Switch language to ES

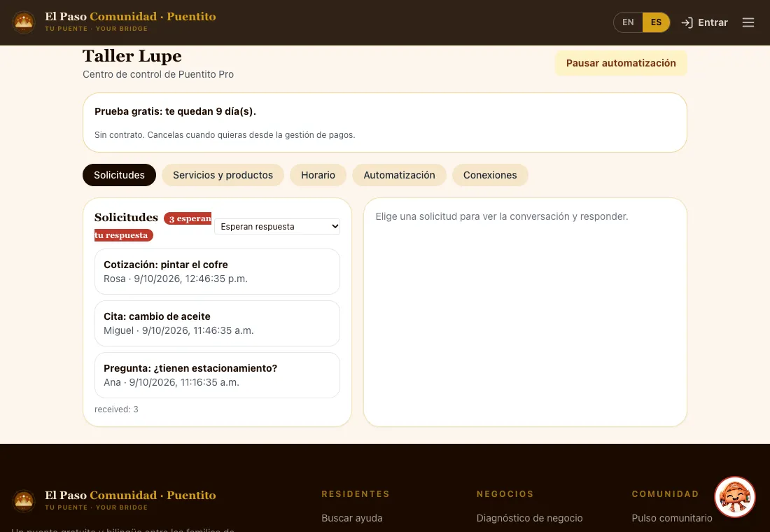[656, 22]
